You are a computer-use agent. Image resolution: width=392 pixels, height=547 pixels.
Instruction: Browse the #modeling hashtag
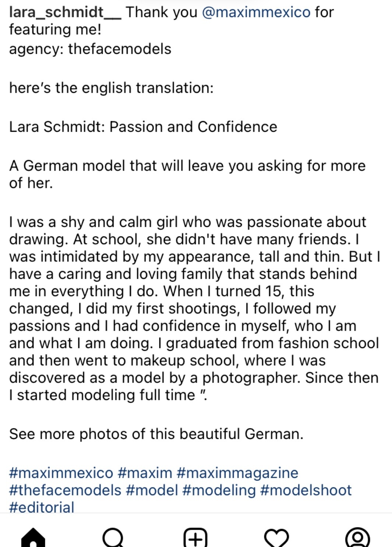[x=219, y=490]
